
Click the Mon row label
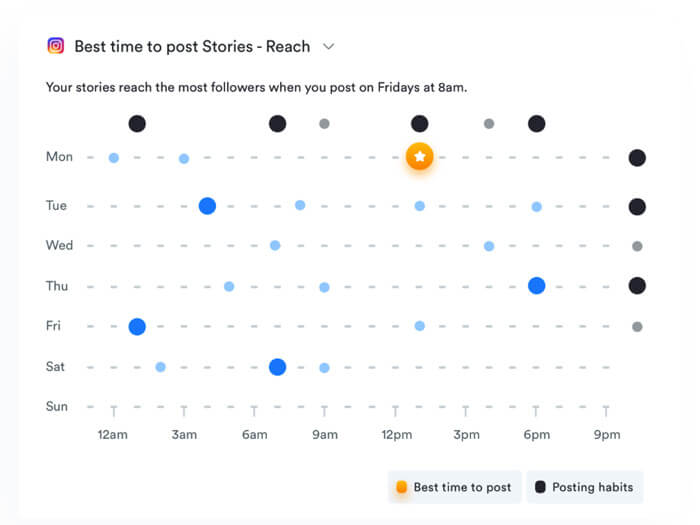59,157
